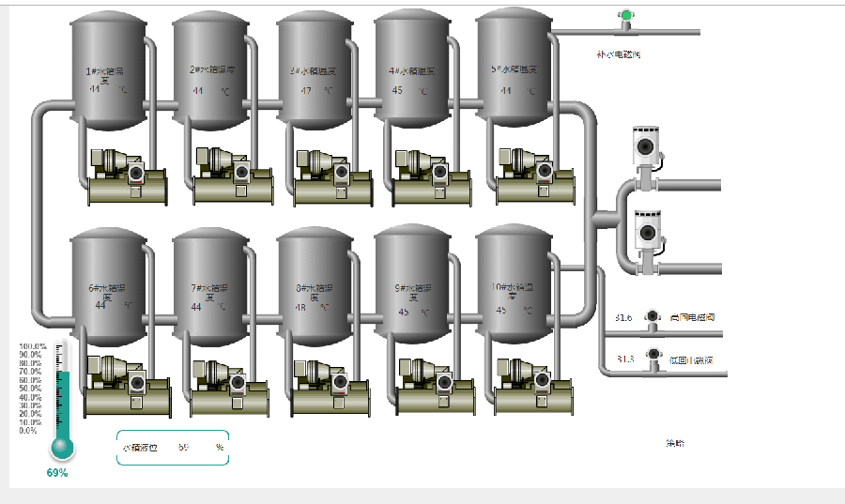Click the 2# water tank
845x504 pixels.
click(x=210, y=70)
